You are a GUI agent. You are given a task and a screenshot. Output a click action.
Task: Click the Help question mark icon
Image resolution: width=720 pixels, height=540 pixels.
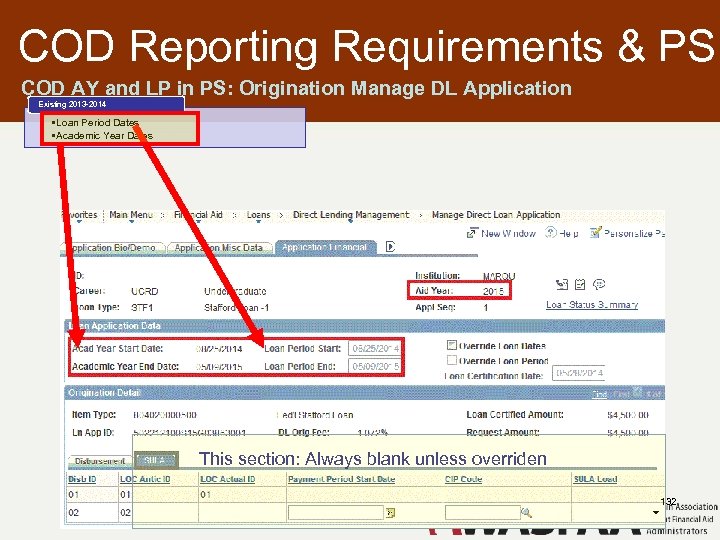(x=551, y=233)
